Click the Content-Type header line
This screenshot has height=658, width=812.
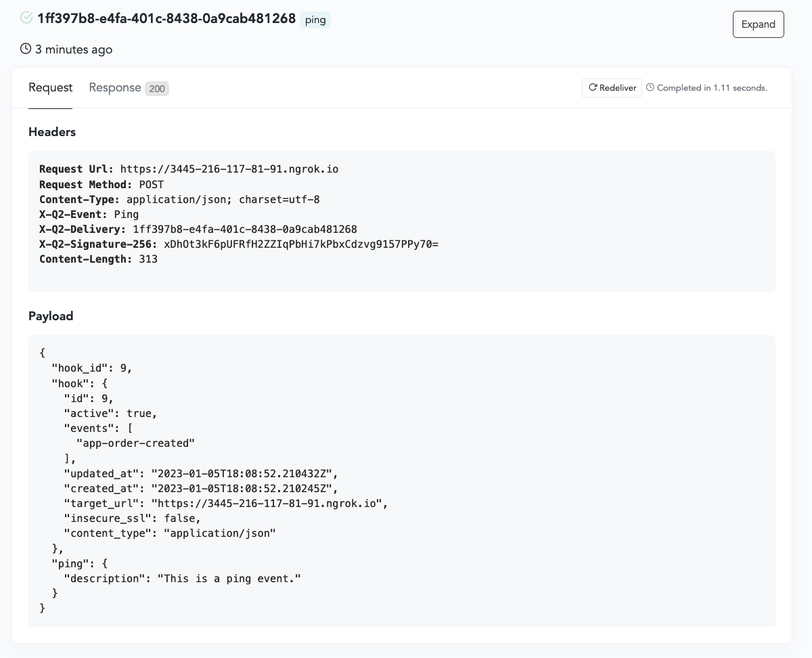[179, 200]
